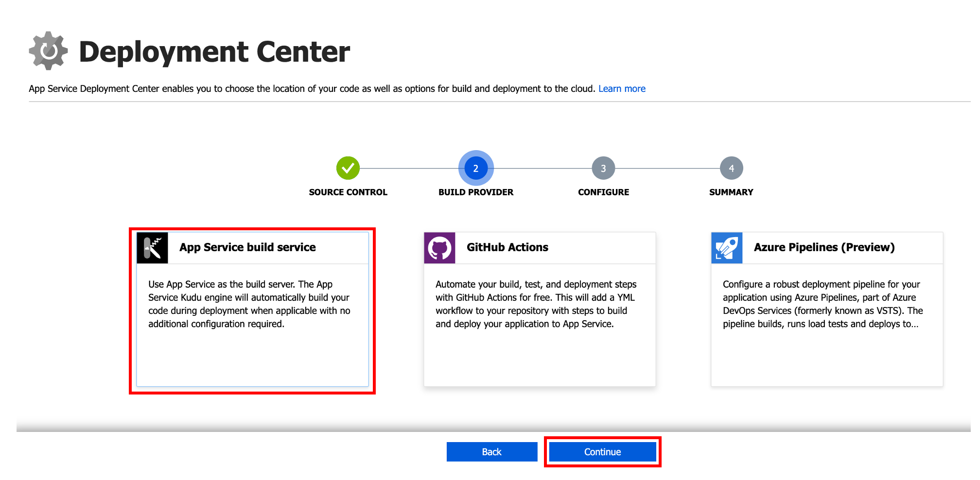Click the Deployment Center gear icon

point(48,51)
